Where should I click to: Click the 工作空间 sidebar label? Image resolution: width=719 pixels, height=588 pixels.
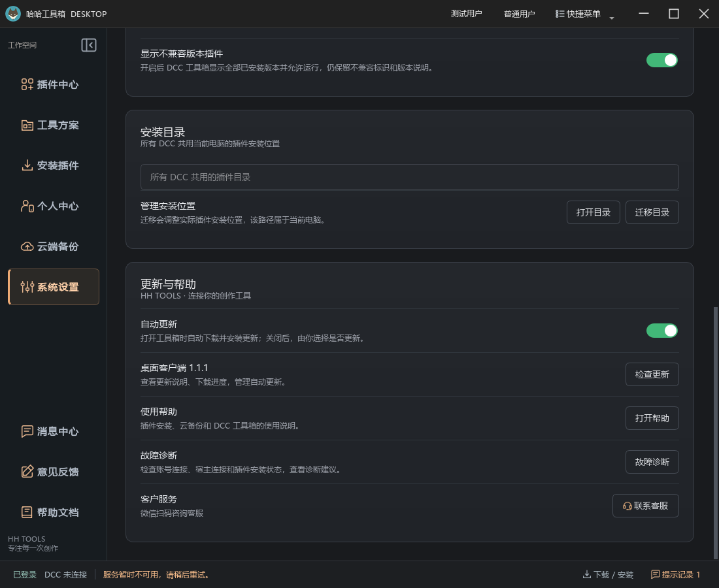click(22, 45)
